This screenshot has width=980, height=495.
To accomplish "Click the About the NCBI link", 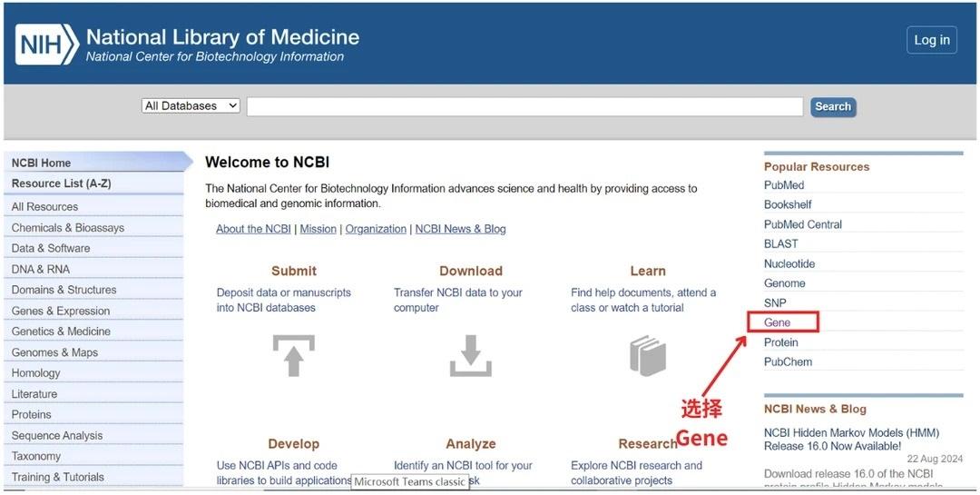I will 253,229.
